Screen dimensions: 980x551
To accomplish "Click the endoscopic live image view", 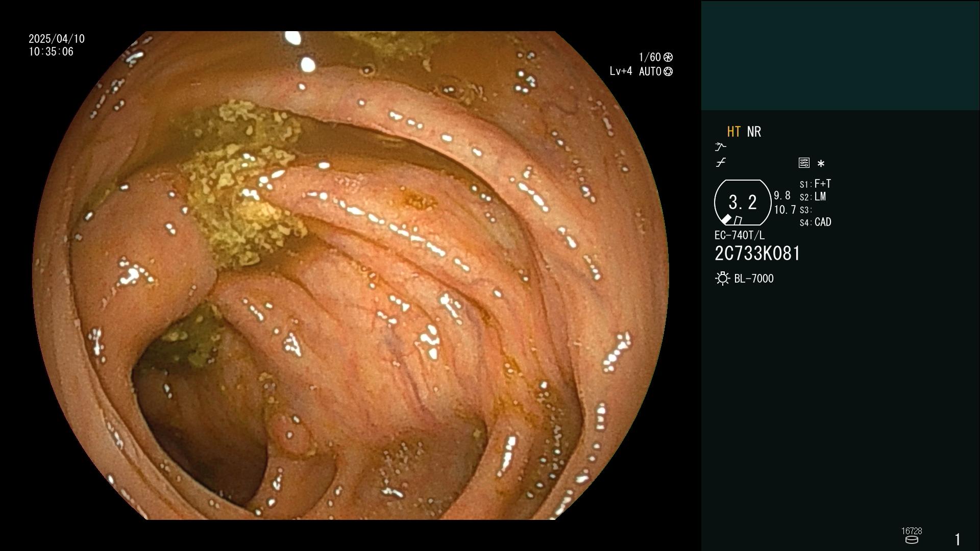I will click(351, 275).
